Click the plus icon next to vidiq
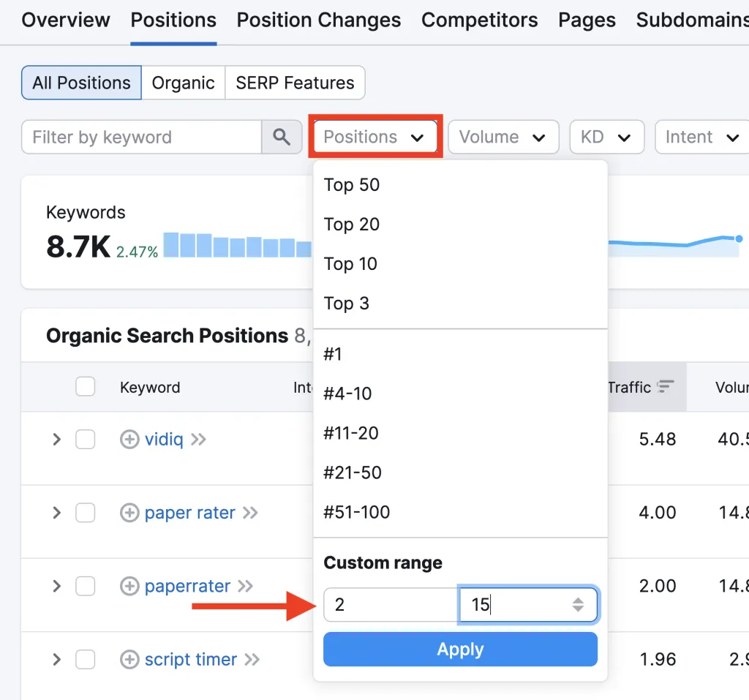The height and width of the screenshot is (700, 749). click(129, 439)
